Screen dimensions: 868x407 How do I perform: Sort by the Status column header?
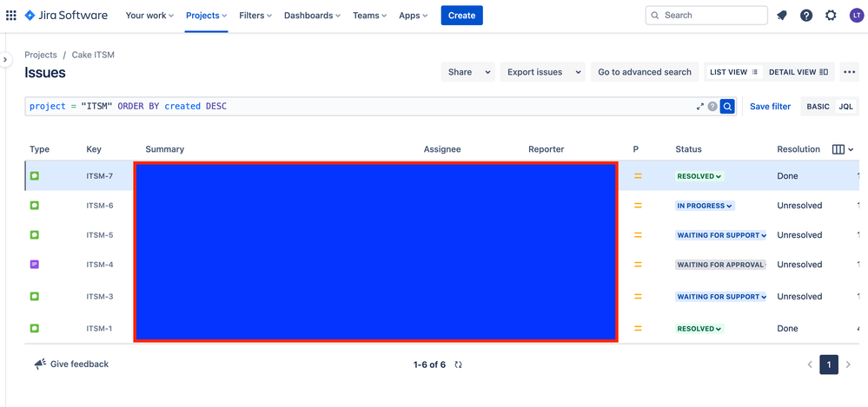[x=688, y=149]
